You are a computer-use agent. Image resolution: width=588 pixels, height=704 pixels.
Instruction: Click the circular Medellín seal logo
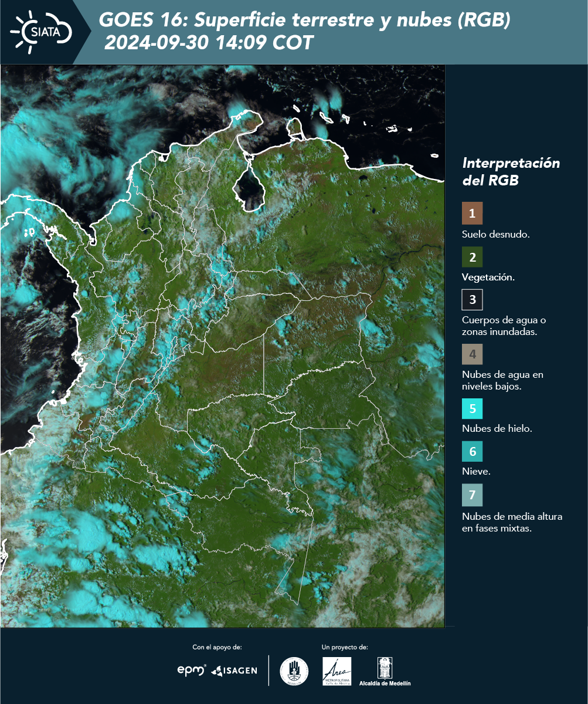tap(294, 671)
